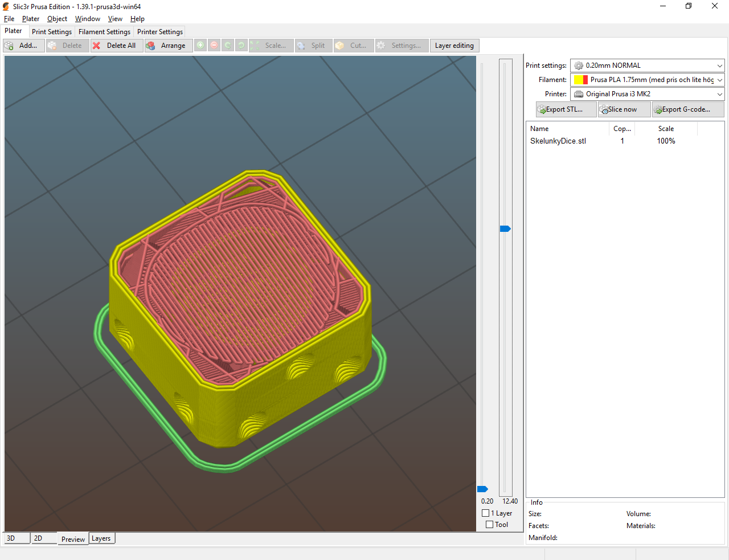This screenshot has height=560, width=729.
Task: Toggle Layer editing mode
Action: coord(454,45)
